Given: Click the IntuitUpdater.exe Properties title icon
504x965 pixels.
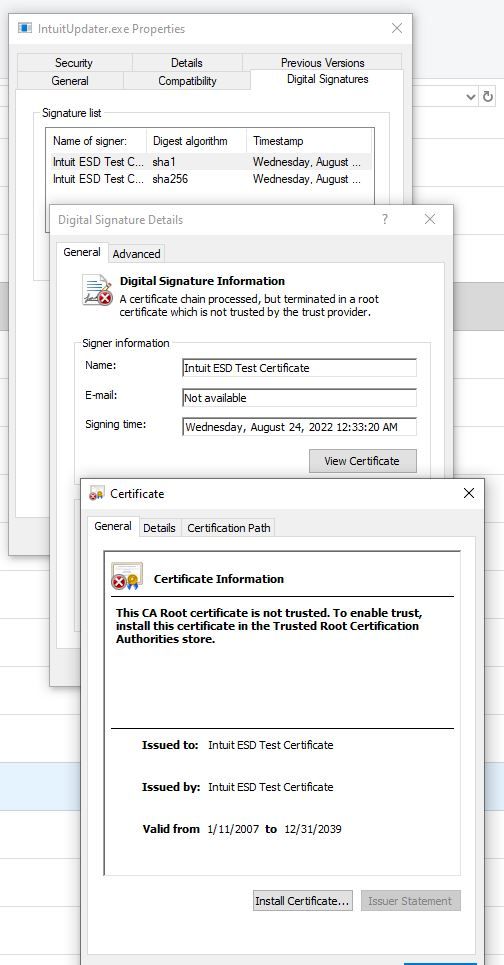Looking at the screenshot, I should coord(25,28).
